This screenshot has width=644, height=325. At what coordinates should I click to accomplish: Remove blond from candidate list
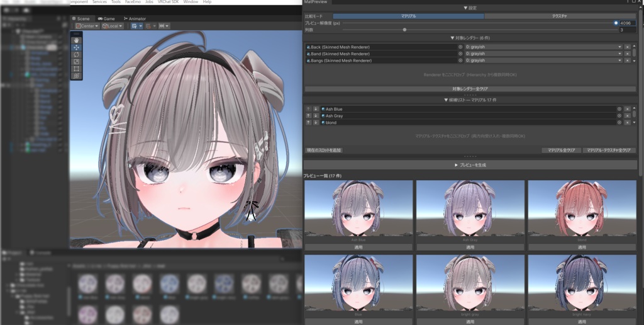(627, 122)
